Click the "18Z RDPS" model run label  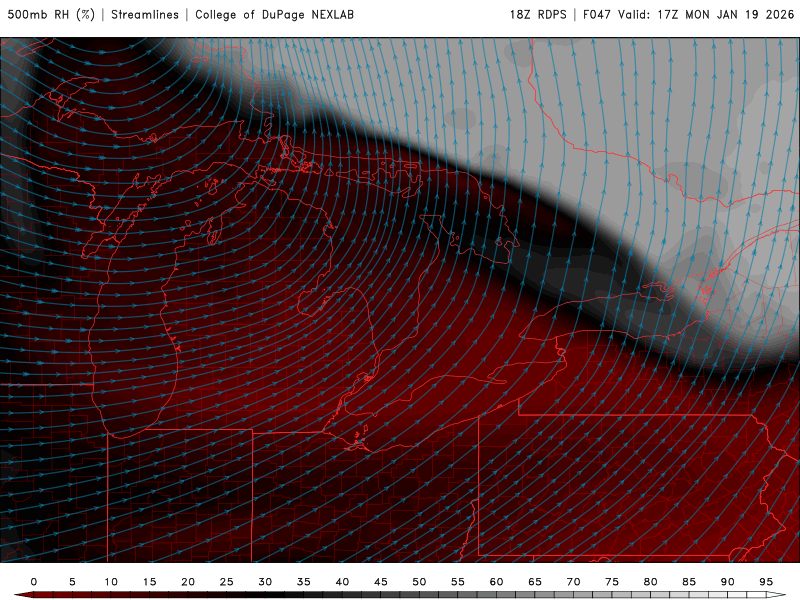(538, 14)
